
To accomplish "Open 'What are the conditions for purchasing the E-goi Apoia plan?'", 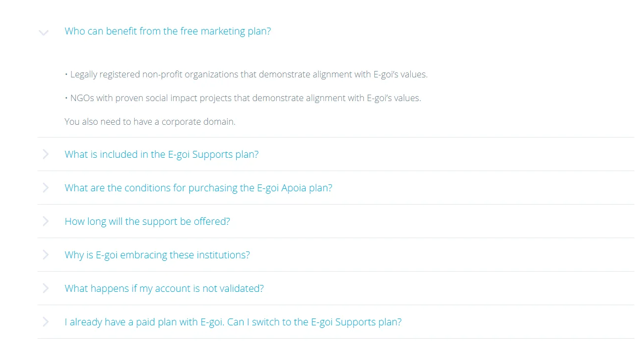I will click(198, 188).
